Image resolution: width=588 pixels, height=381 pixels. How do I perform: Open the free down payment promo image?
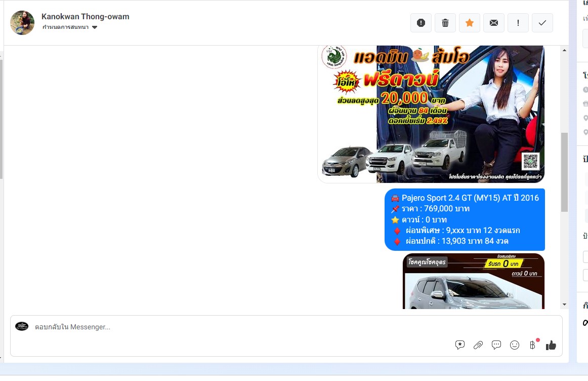pos(431,114)
